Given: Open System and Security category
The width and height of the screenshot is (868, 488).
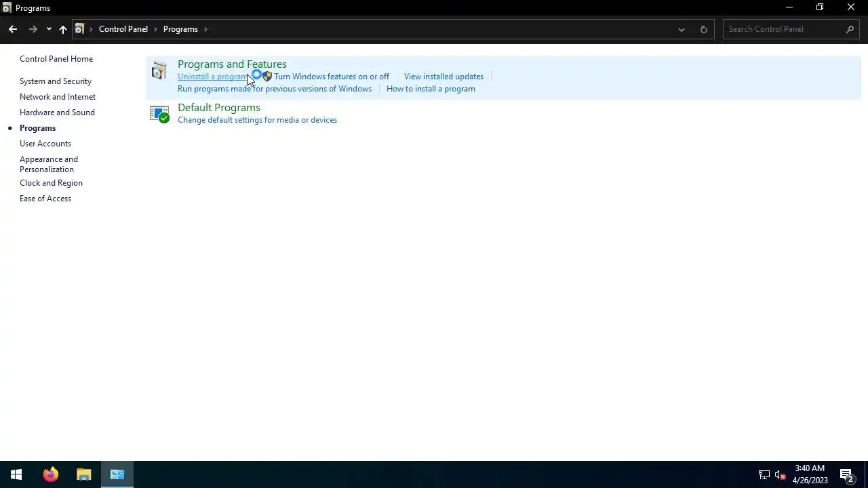Looking at the screenshot, I should coord(56,81).
